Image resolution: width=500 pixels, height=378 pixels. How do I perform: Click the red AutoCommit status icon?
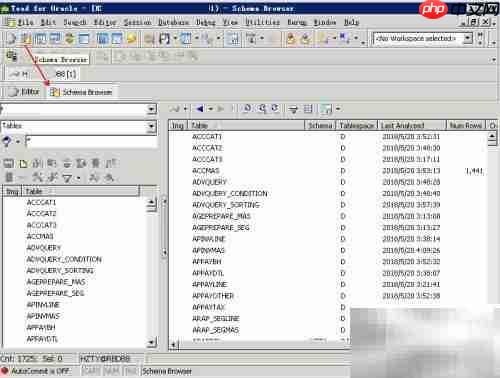point(5,371)
